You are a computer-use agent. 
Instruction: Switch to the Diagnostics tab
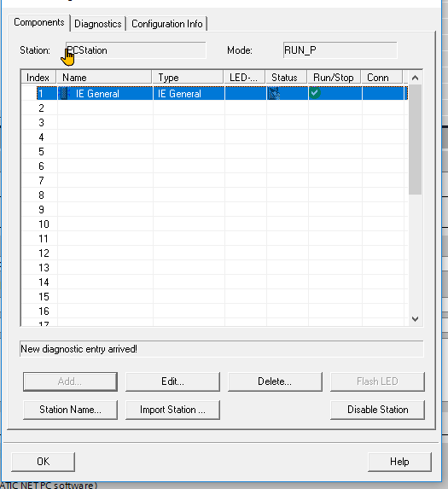click(98, 24)
